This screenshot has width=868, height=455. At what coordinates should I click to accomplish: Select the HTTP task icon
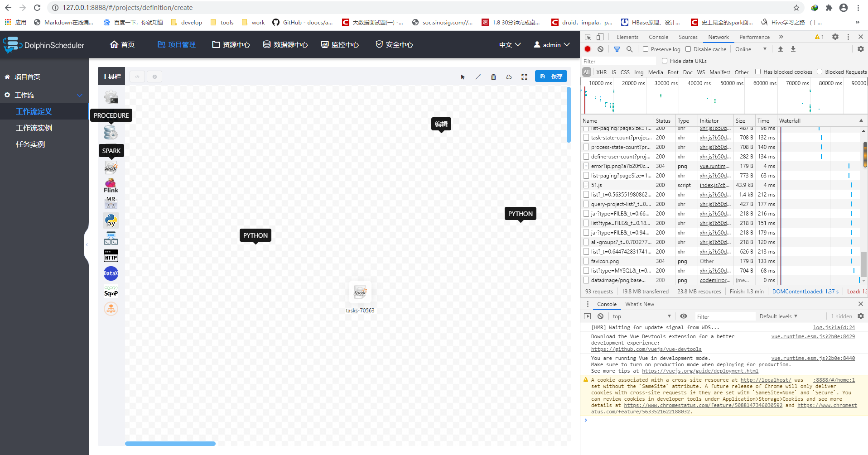(111, 256)
